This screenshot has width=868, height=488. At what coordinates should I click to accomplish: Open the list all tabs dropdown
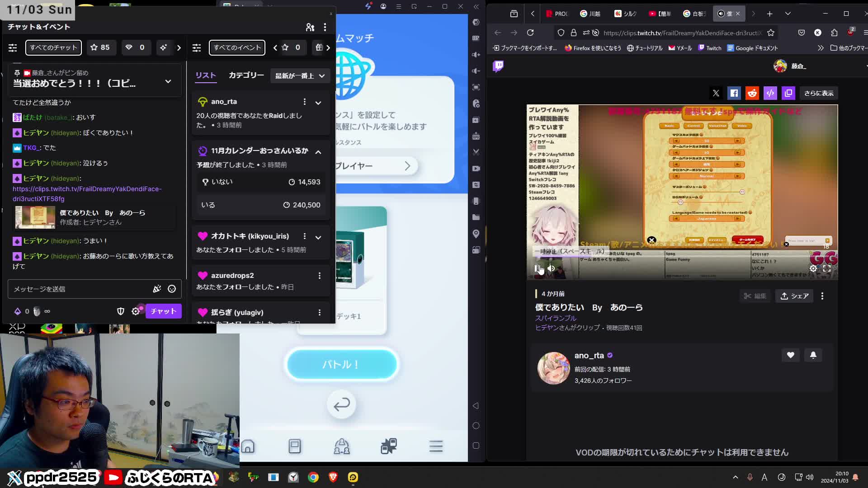788,14
